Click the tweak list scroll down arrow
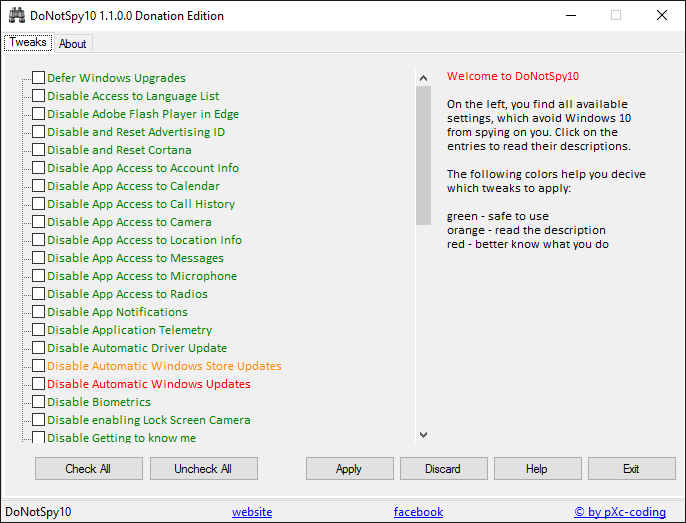Viewport: 686px width, 523px height. coord(423,435)
